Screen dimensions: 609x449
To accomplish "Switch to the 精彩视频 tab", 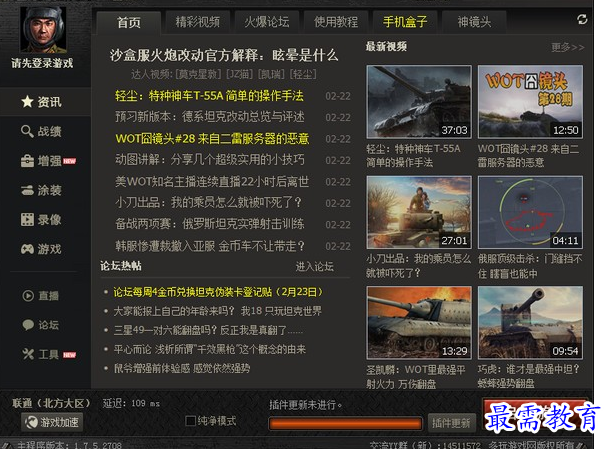I will coord(198,22).
